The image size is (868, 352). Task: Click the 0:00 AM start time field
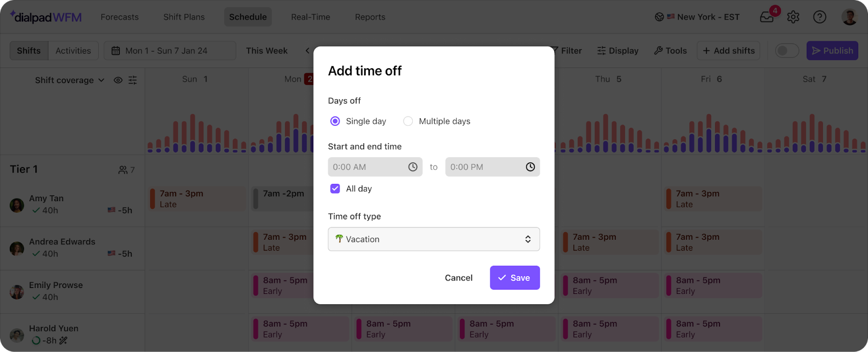click(x=375, y=167)
